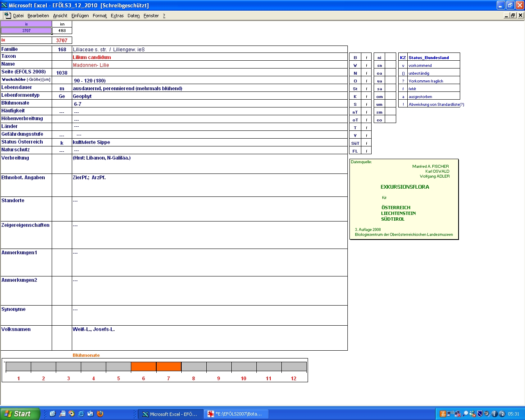Screen dimensions: 525x420
Task: Click the 05:31 system clock
Action: pos(514,414)
